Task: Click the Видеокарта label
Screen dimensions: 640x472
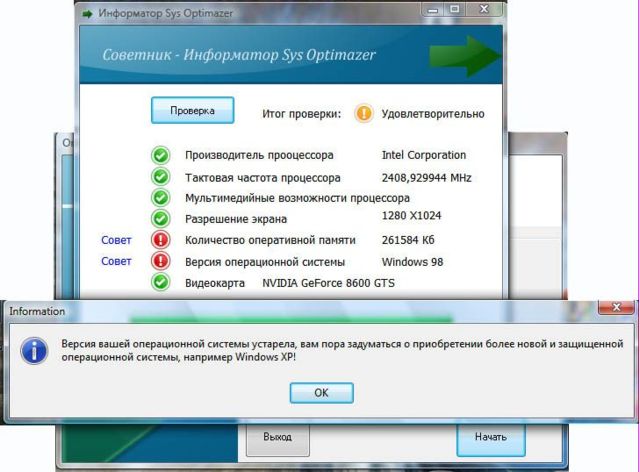Action: coord(215,283)
